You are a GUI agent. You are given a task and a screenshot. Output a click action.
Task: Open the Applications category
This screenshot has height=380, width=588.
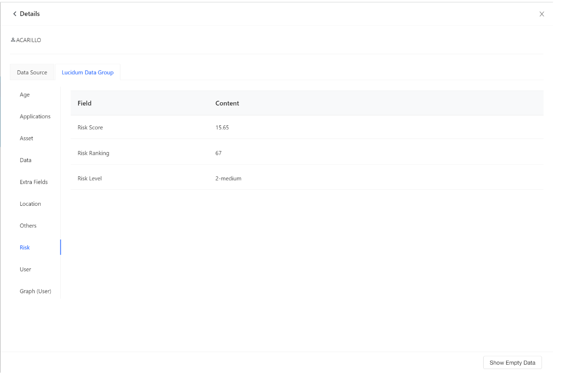coord(35,117)
